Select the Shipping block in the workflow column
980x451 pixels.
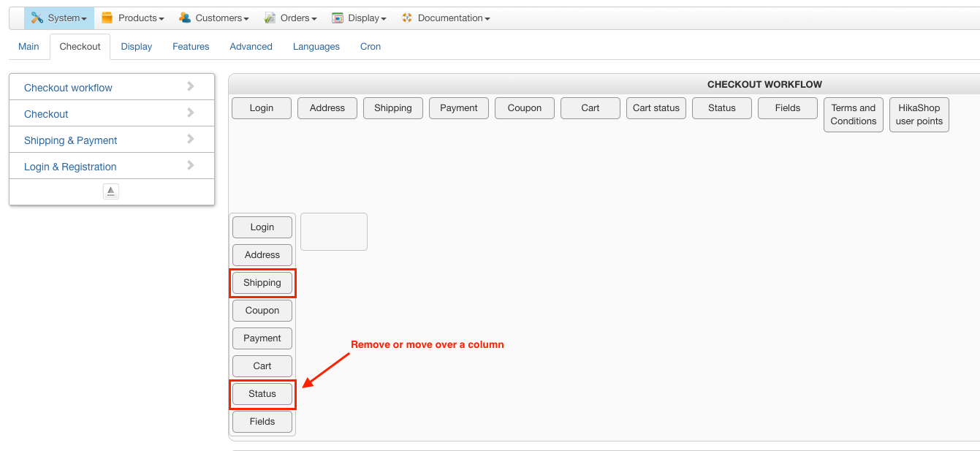click(x=262, y=283)
